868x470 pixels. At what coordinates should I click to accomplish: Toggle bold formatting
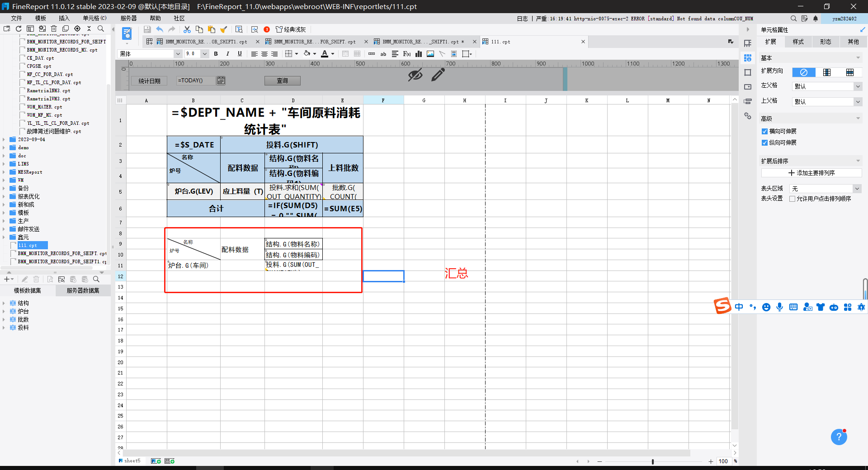coord(216,54)
